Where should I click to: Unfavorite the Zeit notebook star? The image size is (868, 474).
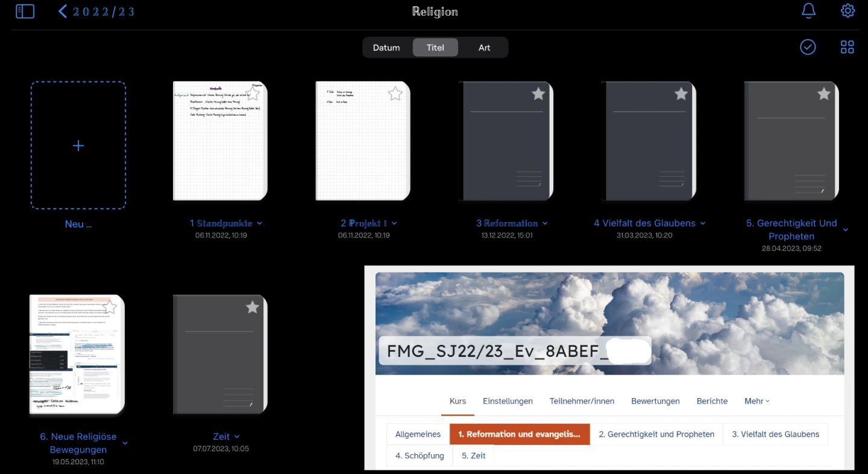253,308
